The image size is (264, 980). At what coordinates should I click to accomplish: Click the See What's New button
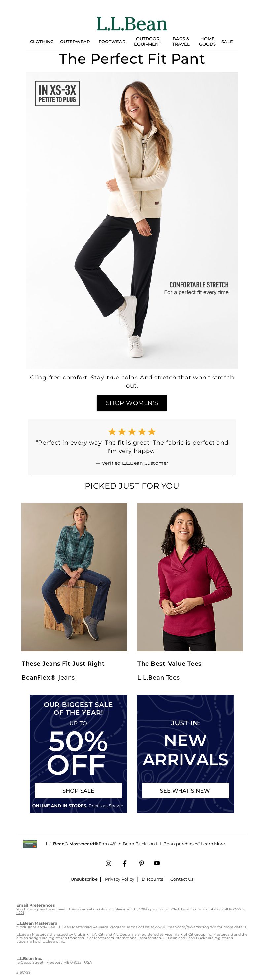[x=185, y=791]
